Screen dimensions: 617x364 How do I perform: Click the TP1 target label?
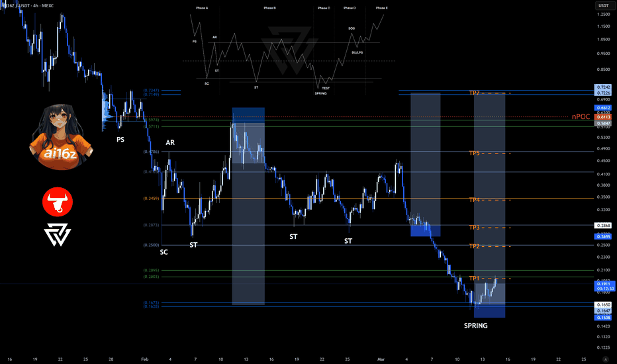474,278
